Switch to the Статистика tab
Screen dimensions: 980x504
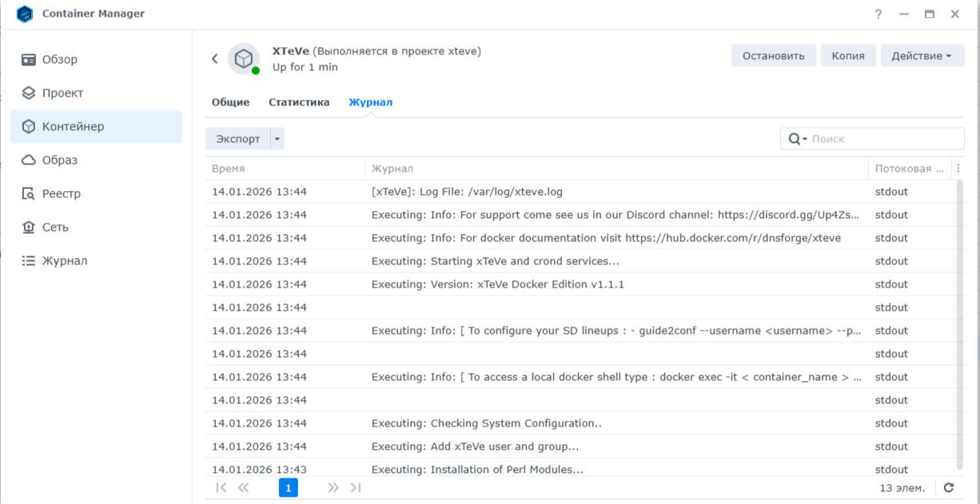click(x=299, y=102)
